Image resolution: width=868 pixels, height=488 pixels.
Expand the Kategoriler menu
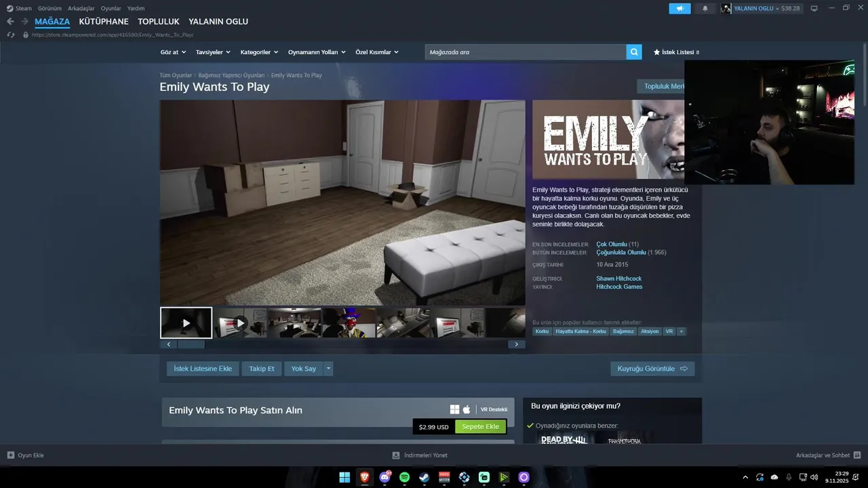[260, 52]
